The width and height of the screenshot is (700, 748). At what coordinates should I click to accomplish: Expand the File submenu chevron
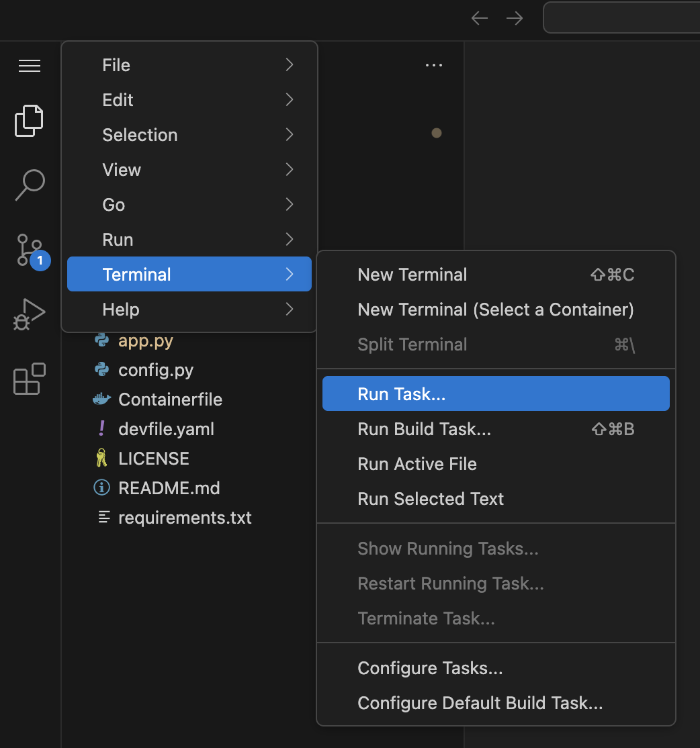[x=289, y=65]
